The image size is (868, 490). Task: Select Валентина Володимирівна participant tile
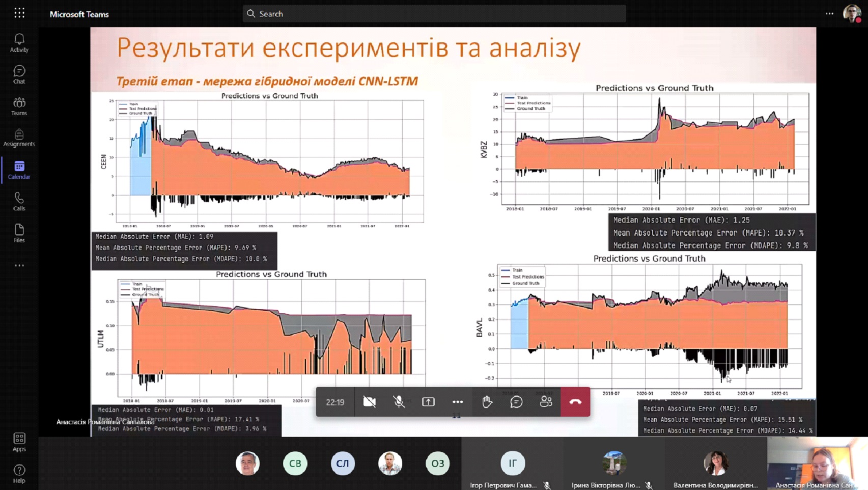pos(716,464)
